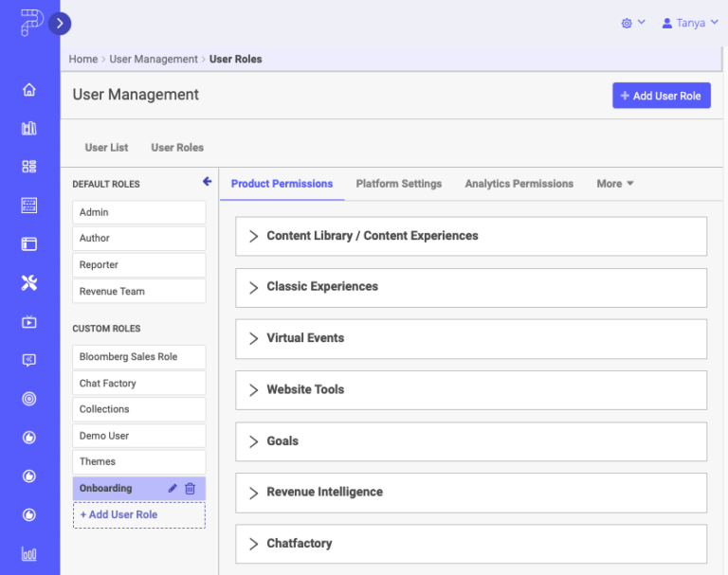This screenshot has width=728, height=575.
Task: Open the Home icon in the sidebar
Action: tap(29, 90)
